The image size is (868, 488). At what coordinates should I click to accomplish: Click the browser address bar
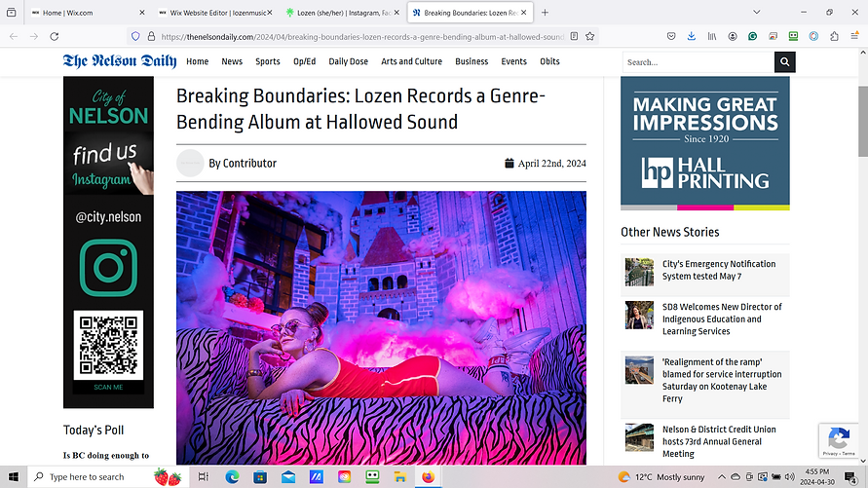tap(362, 36)
